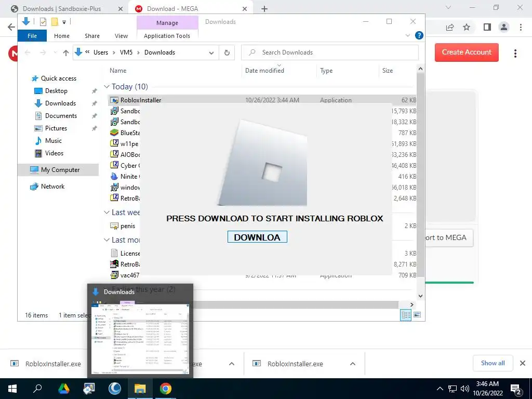Open Music in navigation pane
The image size is (532, 399).
(x=54, y=141)
